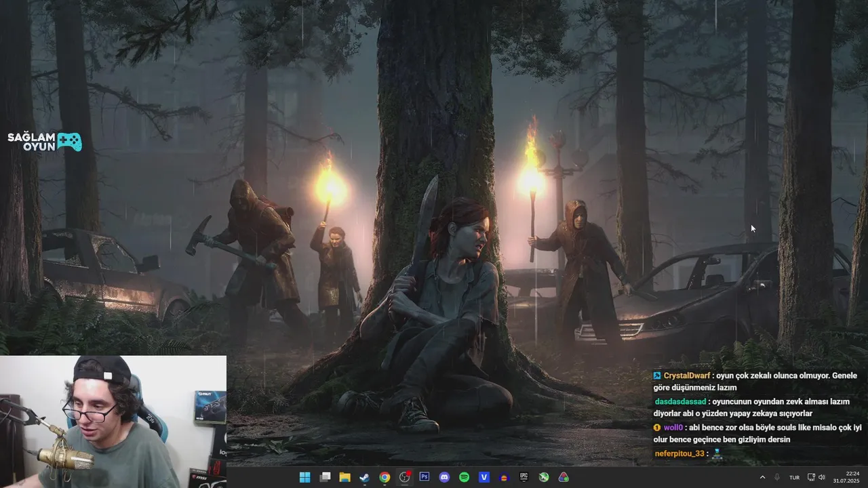Click the streamer webcam overlay
868x488 pixels.
[x=113, y=422]
